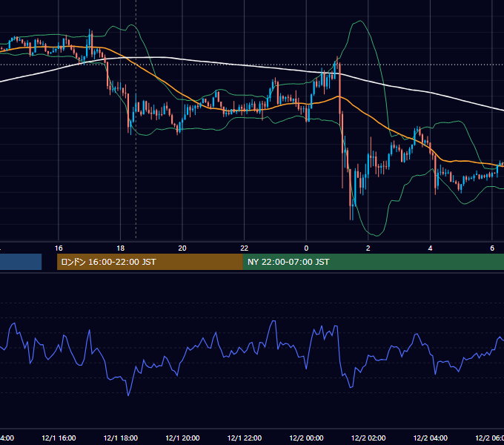The image size is (504, 445).
Task: Click the '6' label on upper time axis
Action: (492, 248)
